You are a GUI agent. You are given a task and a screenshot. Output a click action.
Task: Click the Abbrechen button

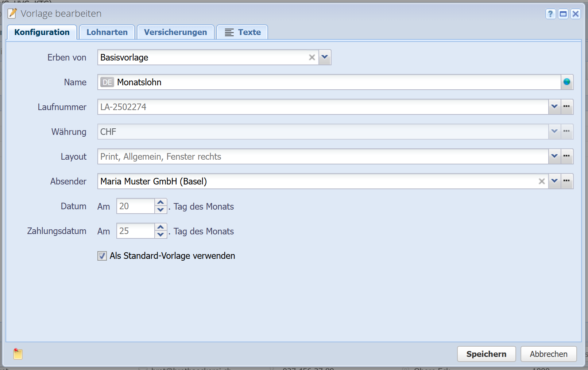tap(548, 354)
